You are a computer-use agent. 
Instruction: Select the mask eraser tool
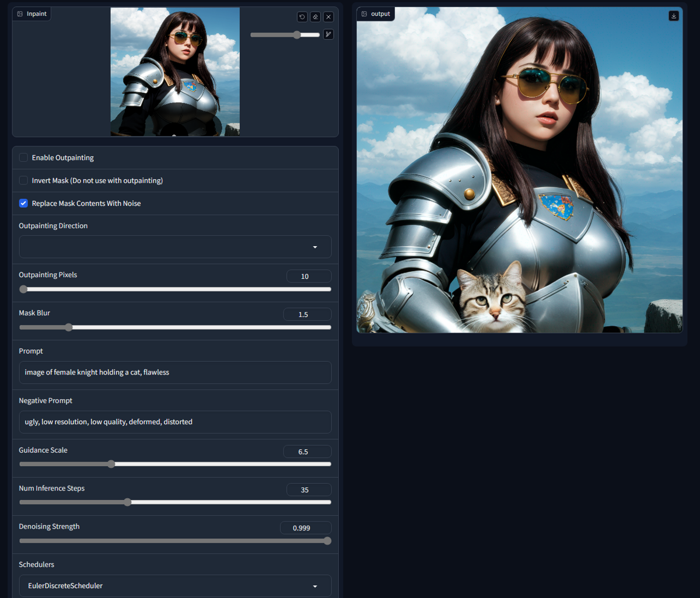click(315, 17)
